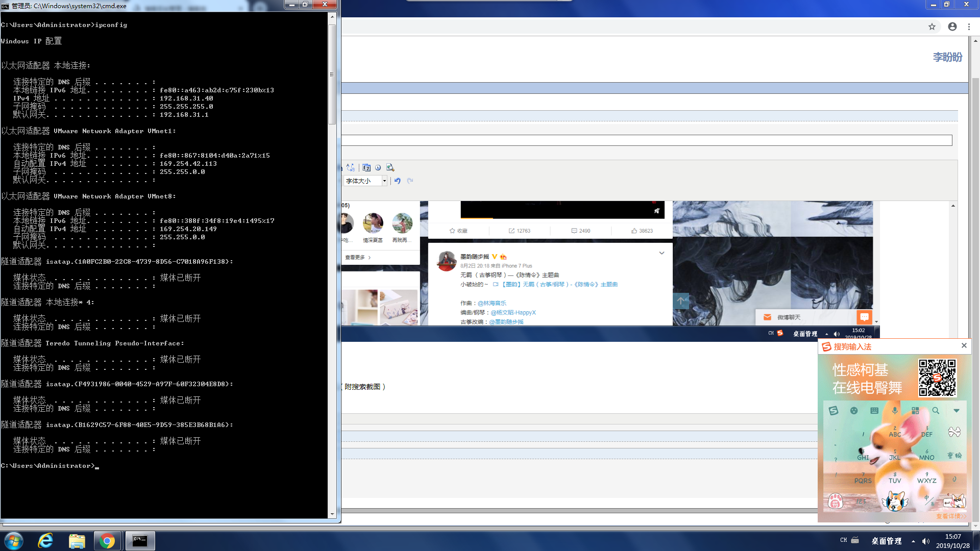The height and width of the screenshot is (551, 980).
Task: Click the undo arrow in editor toolbar
Action: [398, 181]
